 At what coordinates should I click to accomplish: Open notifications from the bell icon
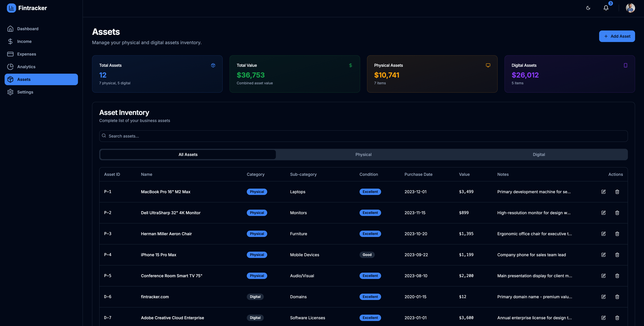(x=606, y=8)
